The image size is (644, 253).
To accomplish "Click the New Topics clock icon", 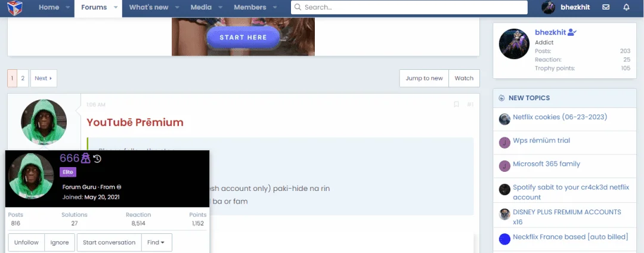I will click(501, 98).
